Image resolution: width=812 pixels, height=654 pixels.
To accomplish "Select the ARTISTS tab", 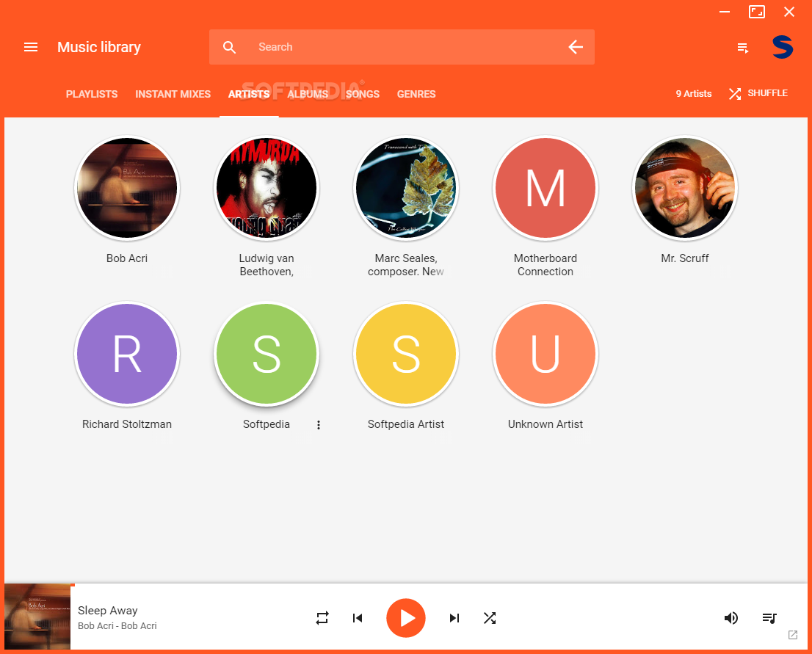I will [x=249, y=94].
